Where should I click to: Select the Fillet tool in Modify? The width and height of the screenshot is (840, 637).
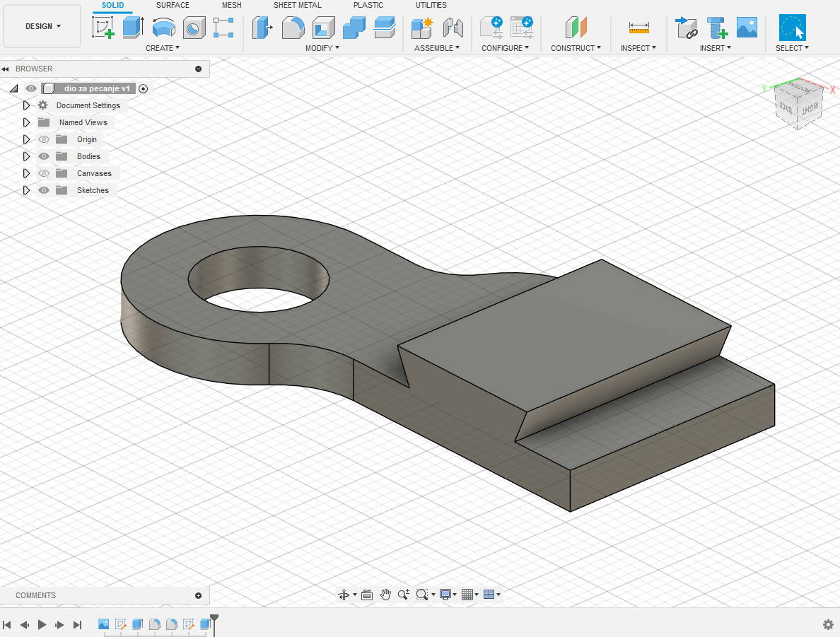(x=293, y=28)
